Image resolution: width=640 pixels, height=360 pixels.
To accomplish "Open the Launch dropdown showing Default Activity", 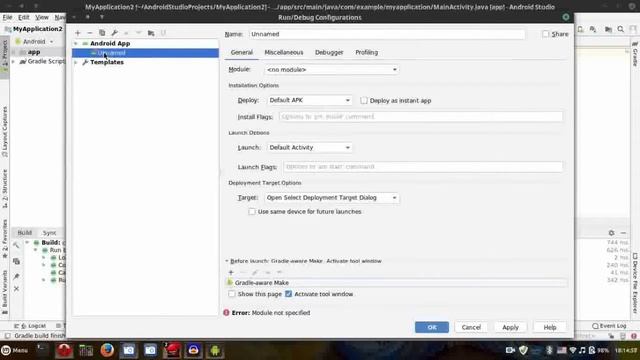I will pyautogui.click(x=309, y=147).
